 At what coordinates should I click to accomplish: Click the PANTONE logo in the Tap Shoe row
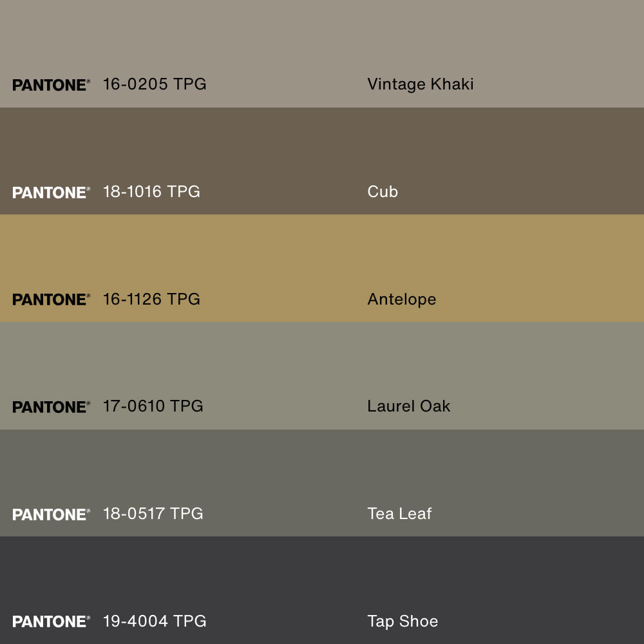51,621
